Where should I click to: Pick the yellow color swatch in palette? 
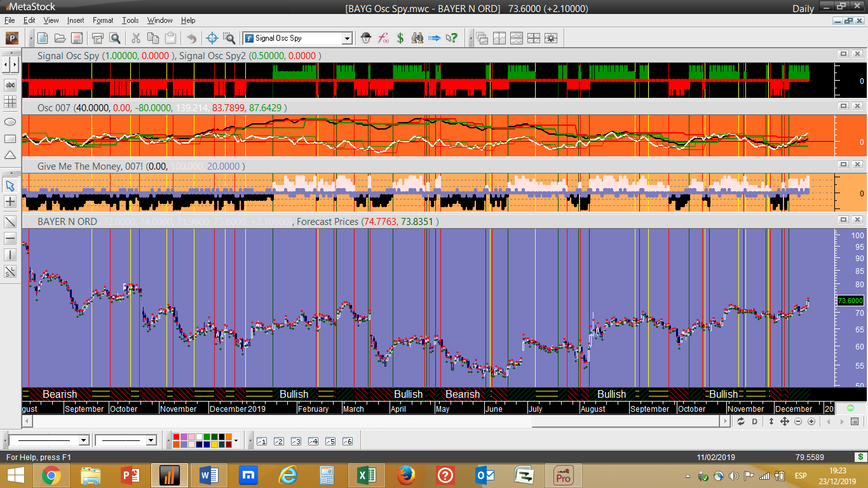click(215, 444)
